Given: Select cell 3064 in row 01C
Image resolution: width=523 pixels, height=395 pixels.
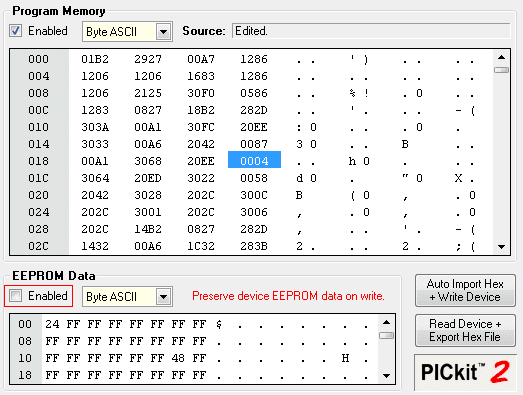Looking at the screenshot, I should pyautogui.click(x=95, y=178).
